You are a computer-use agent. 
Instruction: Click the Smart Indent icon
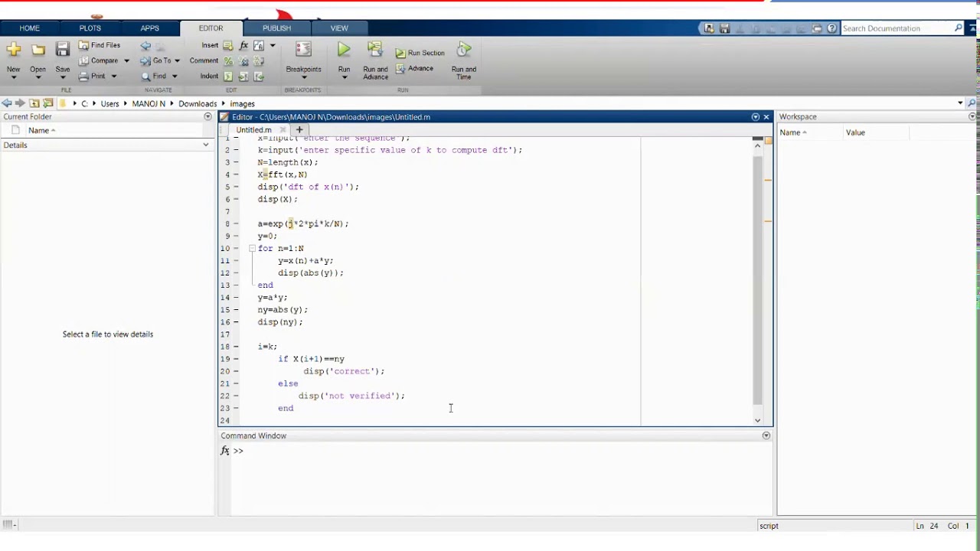[x=228, y=76]
